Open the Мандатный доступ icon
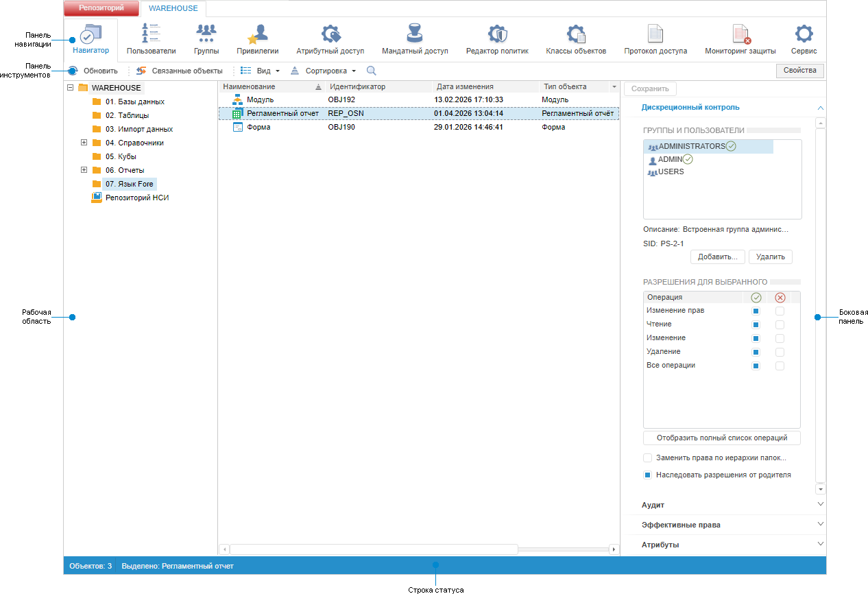 click(414, 34)
